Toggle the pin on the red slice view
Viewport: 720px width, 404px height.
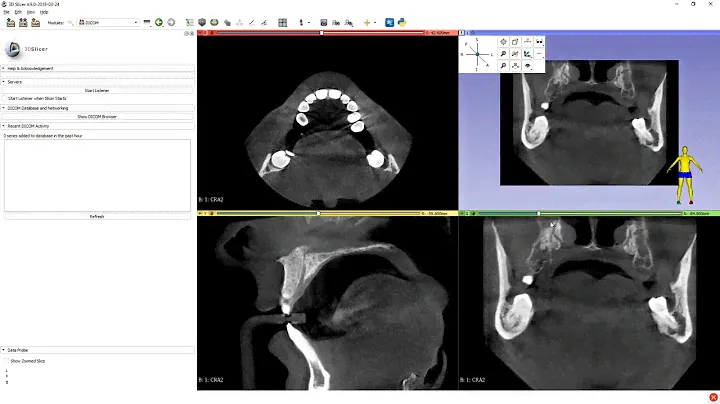(x=202, y=33)
